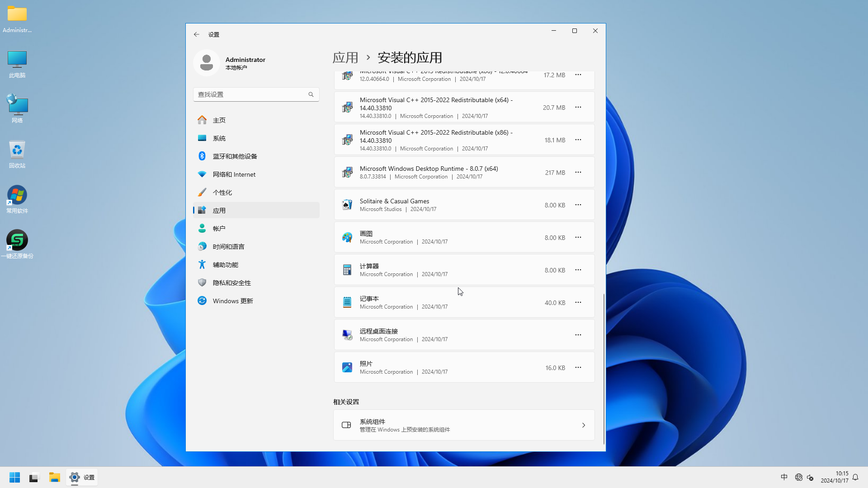Open 帐户 settings
This screenshot has height=488, width=868.
(x=256, y=229)
